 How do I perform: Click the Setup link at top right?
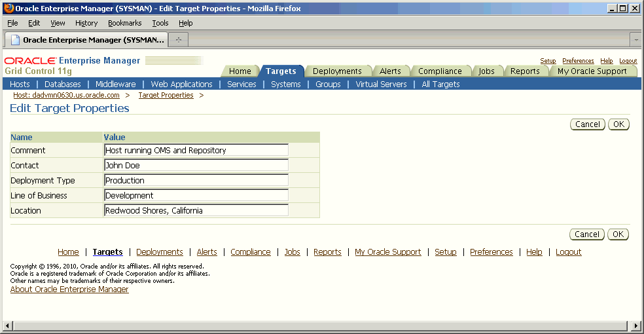pos(548,61)
